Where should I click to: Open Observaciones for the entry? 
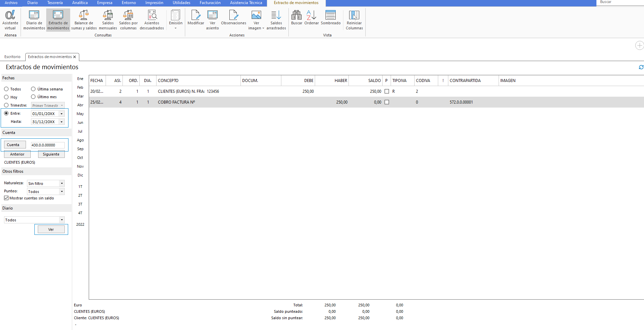point(233,17)
